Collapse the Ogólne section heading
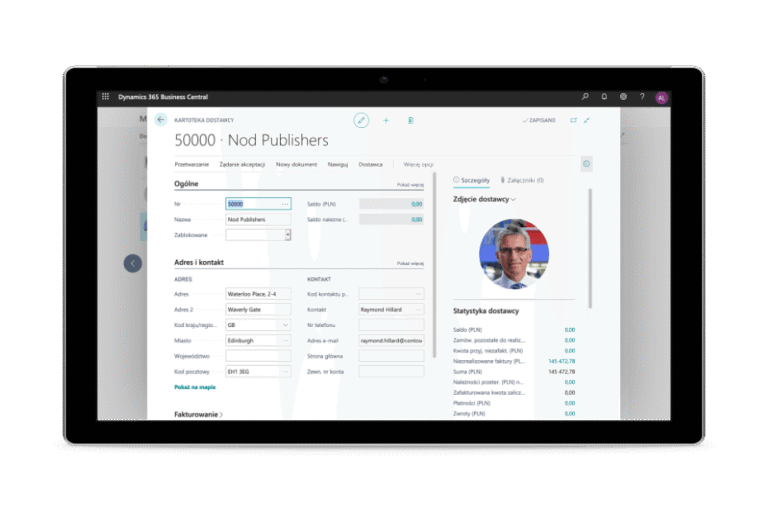The width and height of the screenshot is (768, 512). pyautogui.click(x=186, y=184)
